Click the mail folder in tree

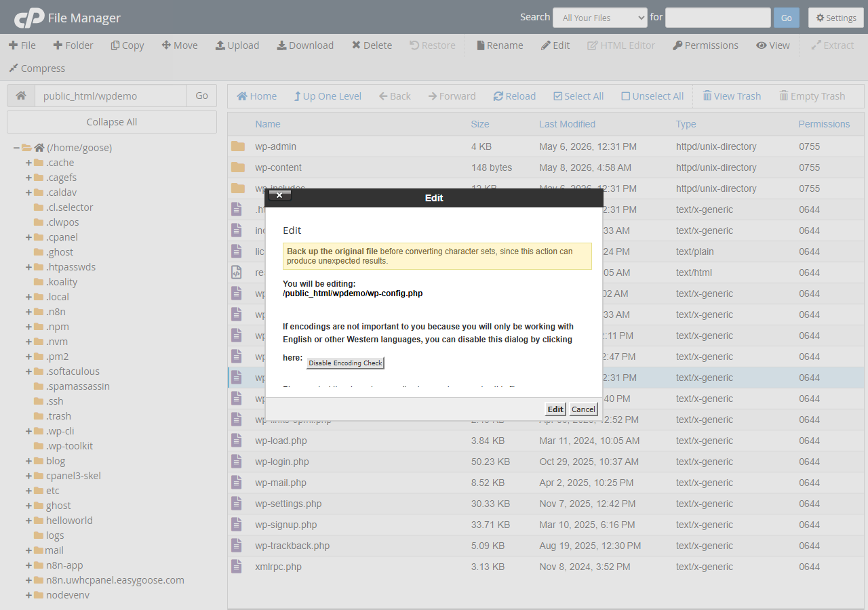54,550
